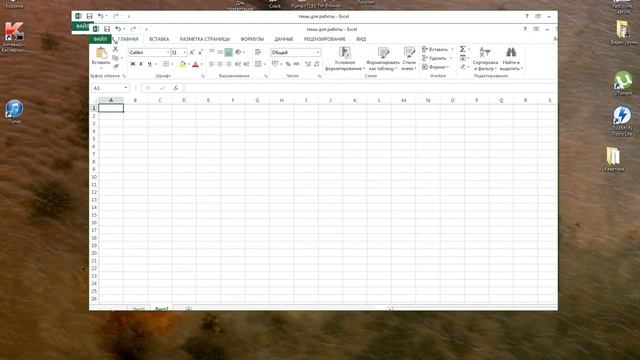Click the Формат button in the cells group

(436, 67)
